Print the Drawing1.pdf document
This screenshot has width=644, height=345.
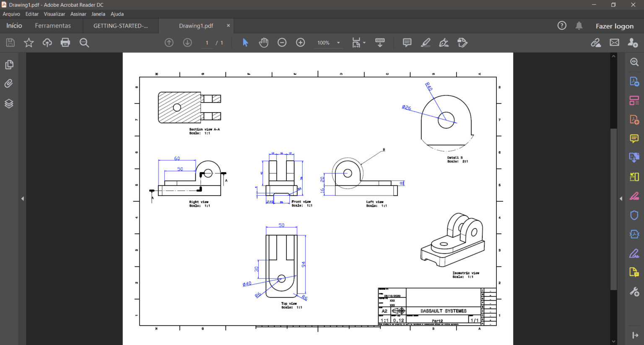[x=65, y=42]
